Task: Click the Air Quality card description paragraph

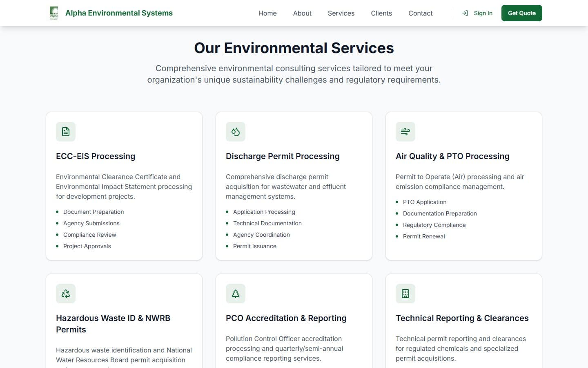Action: [460, 182]
